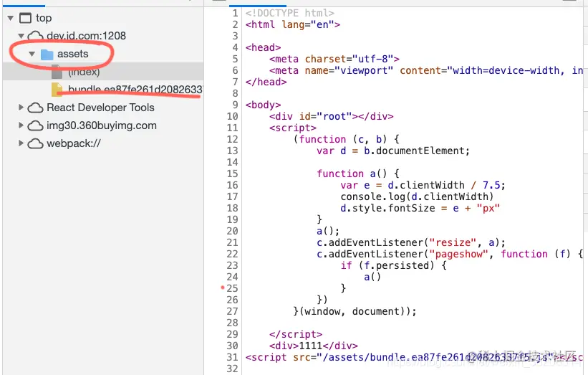The image size is (588, 375).
Task: Set breakpoint on line number 20
Action: tap(232, 231)
